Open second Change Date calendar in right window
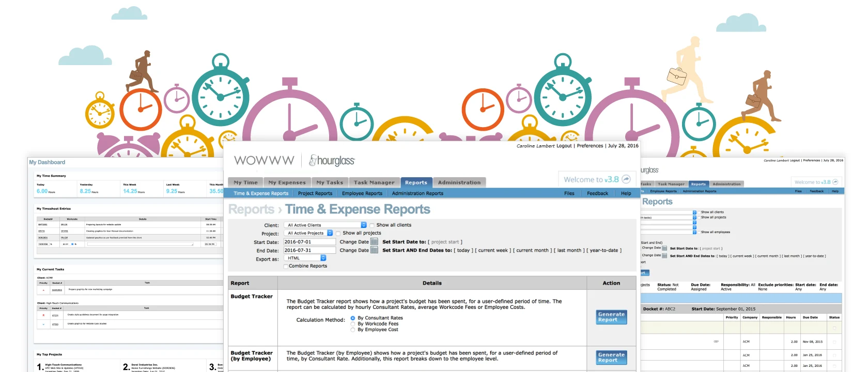868x372 pixels. pos(664,255)
